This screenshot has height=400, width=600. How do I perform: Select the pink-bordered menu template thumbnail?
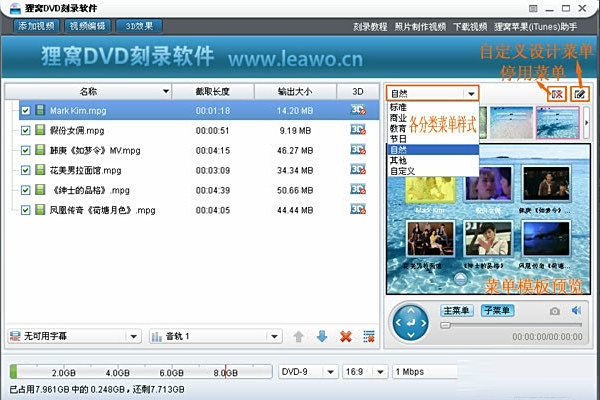click(558, 122)
